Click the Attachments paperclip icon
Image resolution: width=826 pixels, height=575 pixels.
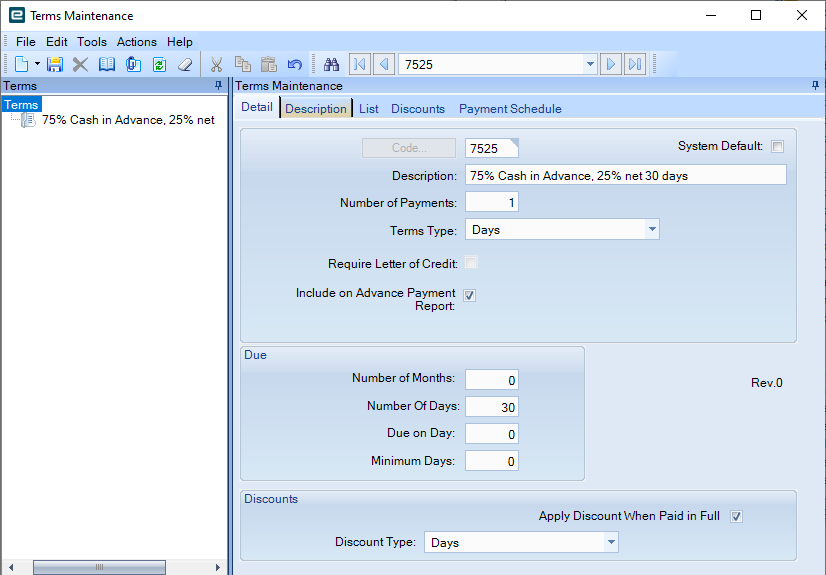133,64
